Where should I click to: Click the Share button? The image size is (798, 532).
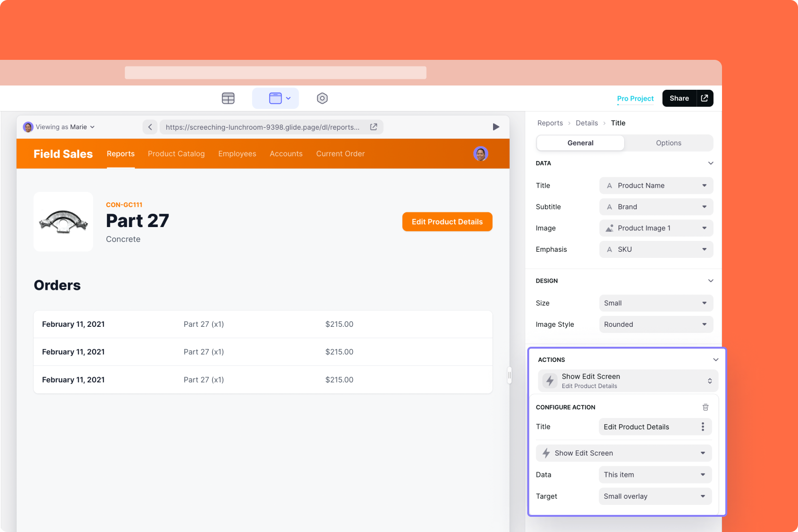click(679, 98)
